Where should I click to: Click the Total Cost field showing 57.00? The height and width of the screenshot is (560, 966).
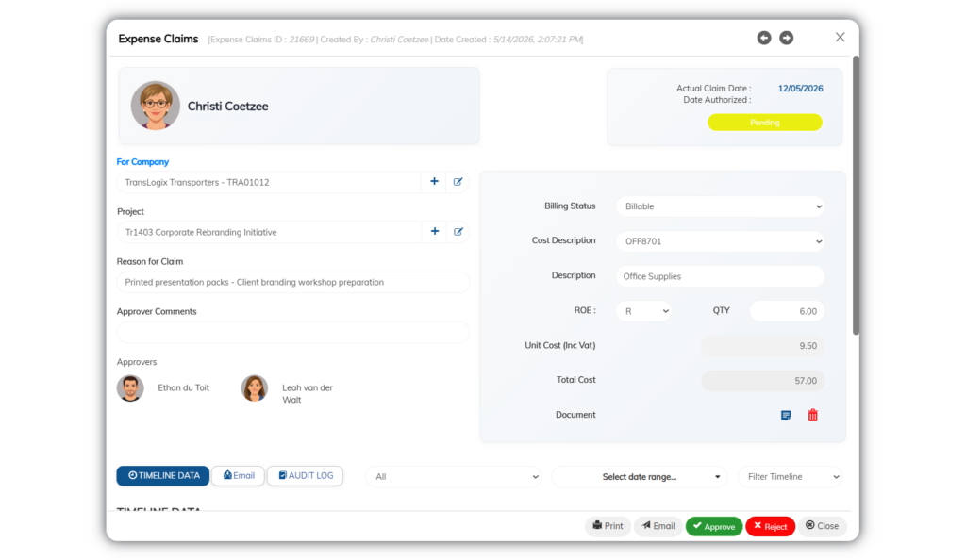tap(762, 380)
